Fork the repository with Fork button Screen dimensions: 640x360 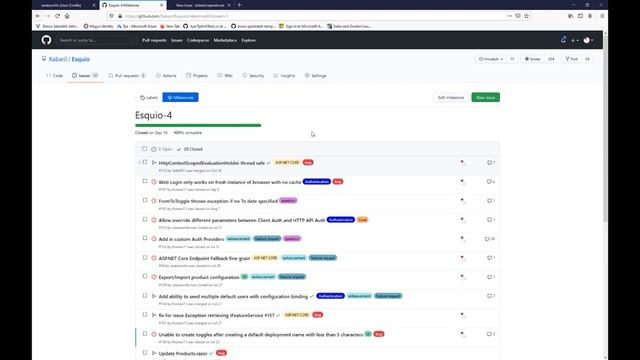[571, 59]
